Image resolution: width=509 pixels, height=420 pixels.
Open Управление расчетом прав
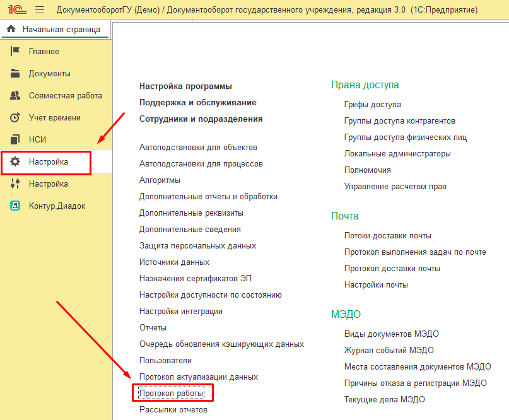tap(395, 187)
